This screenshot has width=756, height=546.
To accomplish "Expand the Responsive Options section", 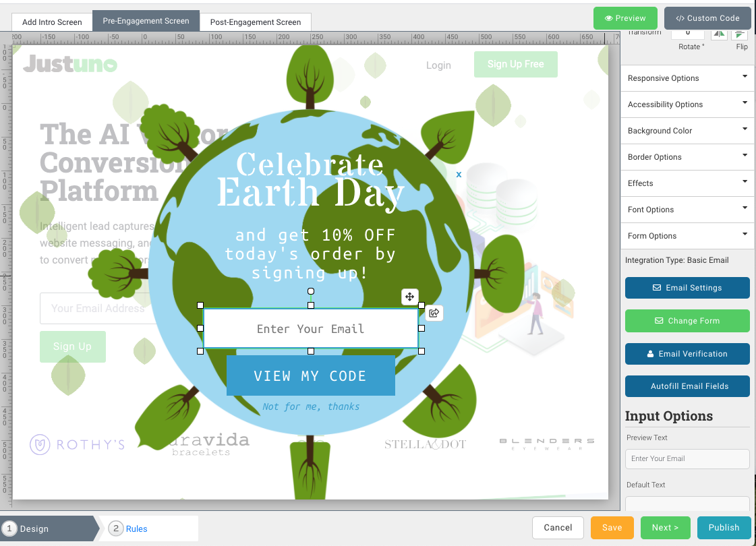I will [687, 78].
